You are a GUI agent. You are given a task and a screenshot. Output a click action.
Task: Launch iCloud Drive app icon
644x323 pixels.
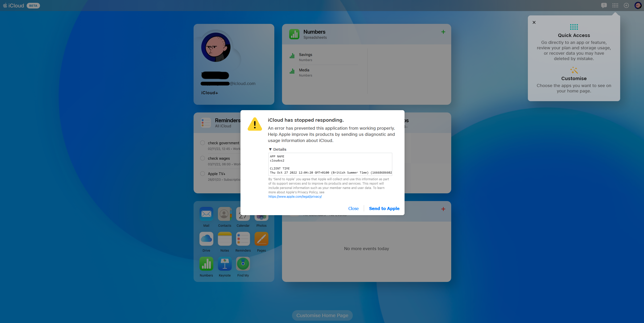[x=206, y=239]
